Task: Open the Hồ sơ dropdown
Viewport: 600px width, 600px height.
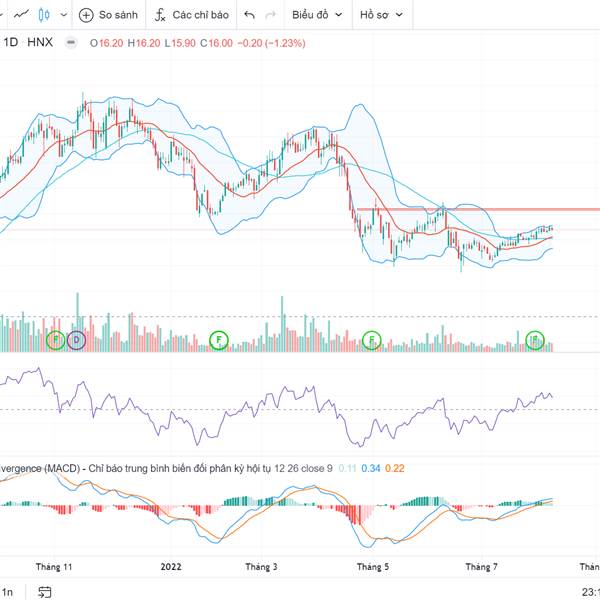Action: tap(384, 15)
